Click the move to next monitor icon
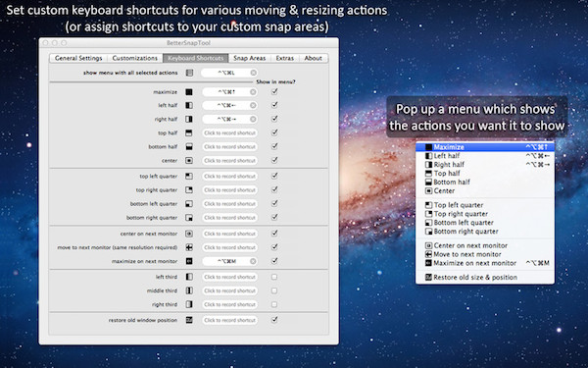Viewport: 588px width, 368px height. tap(189, 247)
